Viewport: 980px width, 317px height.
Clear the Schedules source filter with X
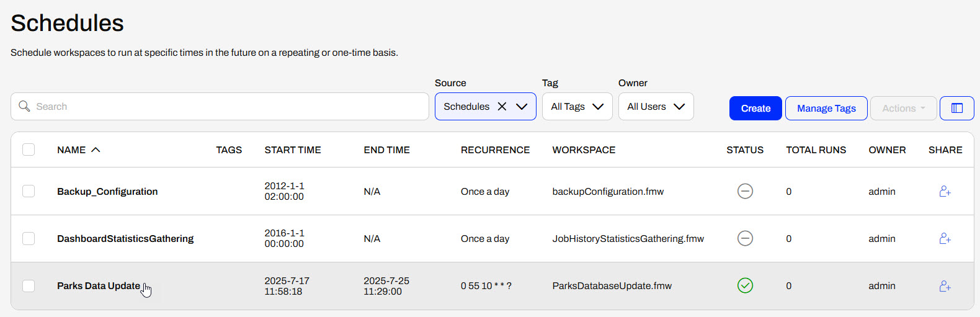(x=502, y=107)
